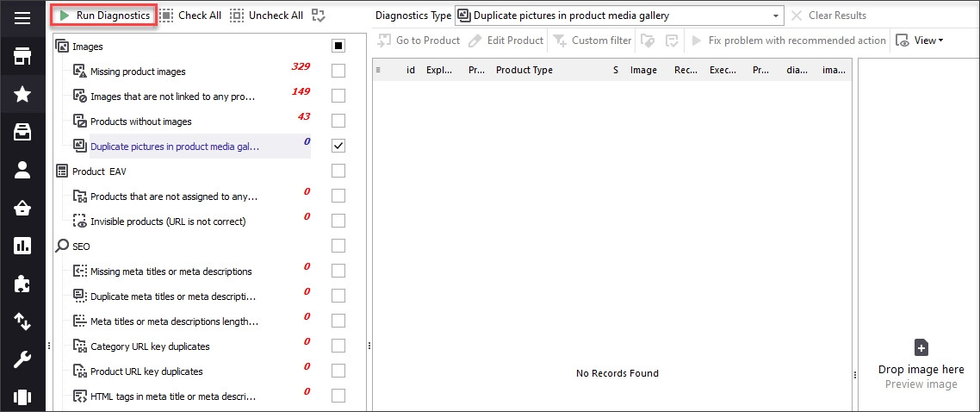Uncheck Duplicate pictures in media gallery checkbox

338,146
